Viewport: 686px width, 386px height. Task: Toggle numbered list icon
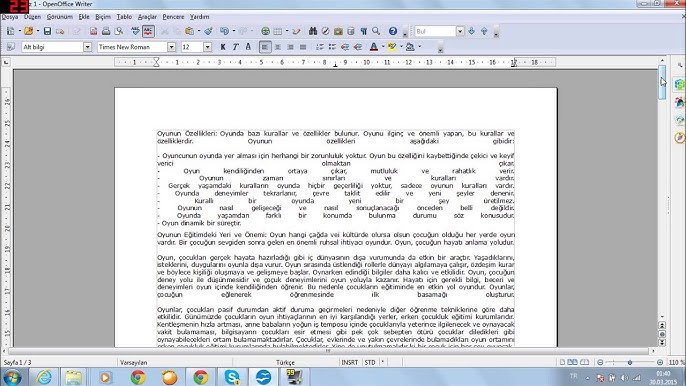[320, 47]
